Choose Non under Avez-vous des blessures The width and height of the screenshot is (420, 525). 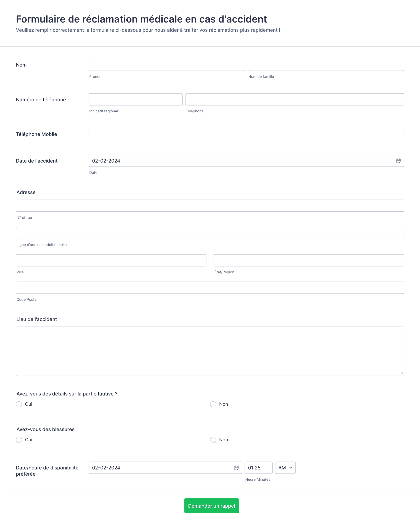pyautogui.click(x=213, y=440)
